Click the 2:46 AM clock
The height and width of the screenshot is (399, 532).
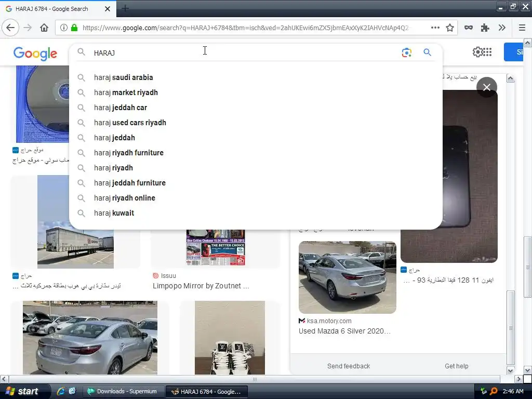point(513,391)
